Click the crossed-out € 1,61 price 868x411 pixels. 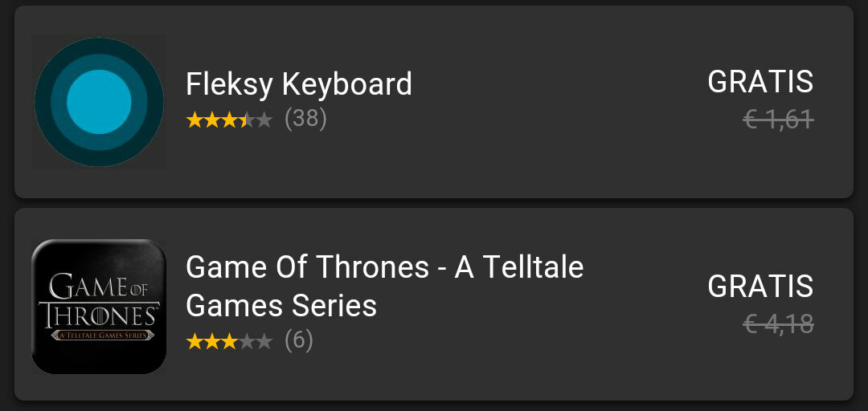point(779,120)
